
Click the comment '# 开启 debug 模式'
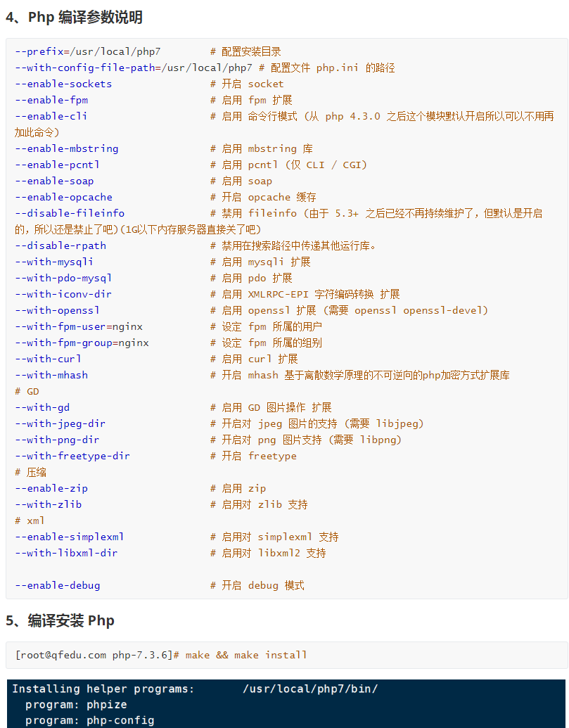(257, 585)
